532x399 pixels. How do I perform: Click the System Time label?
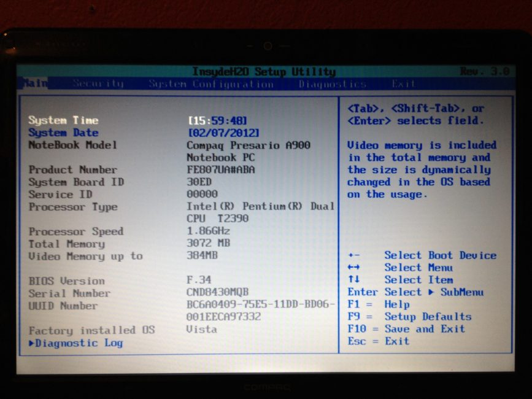pos(63,120)
